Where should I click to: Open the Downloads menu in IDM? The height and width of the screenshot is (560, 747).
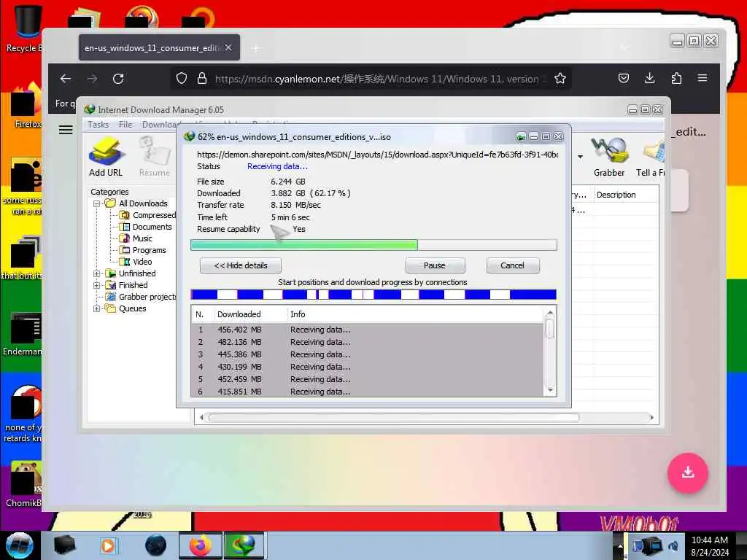160,125
